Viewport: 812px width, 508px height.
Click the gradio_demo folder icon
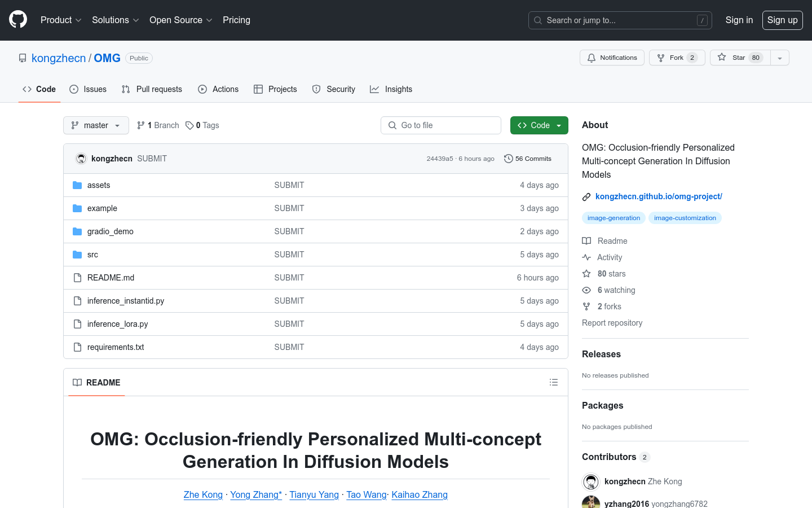tap(77, 231)
